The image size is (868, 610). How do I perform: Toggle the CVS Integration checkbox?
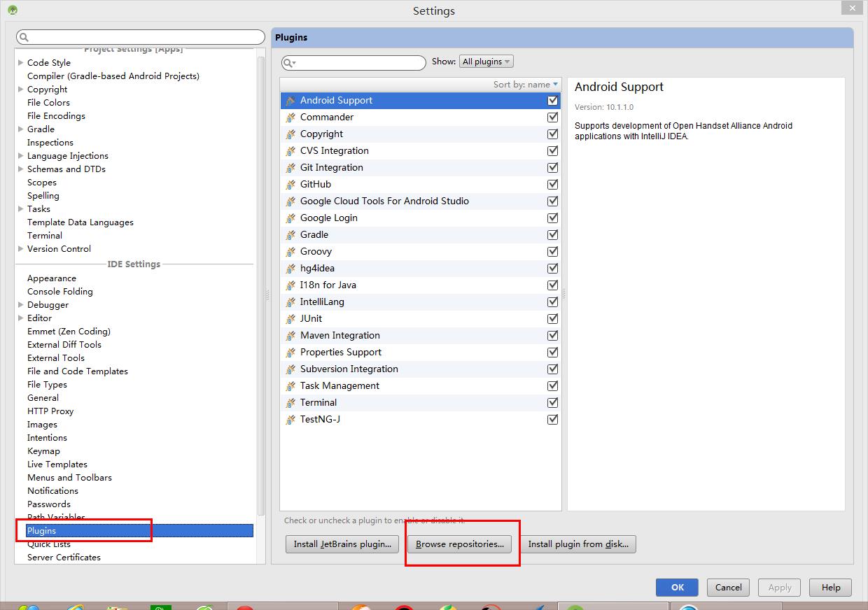553,150
